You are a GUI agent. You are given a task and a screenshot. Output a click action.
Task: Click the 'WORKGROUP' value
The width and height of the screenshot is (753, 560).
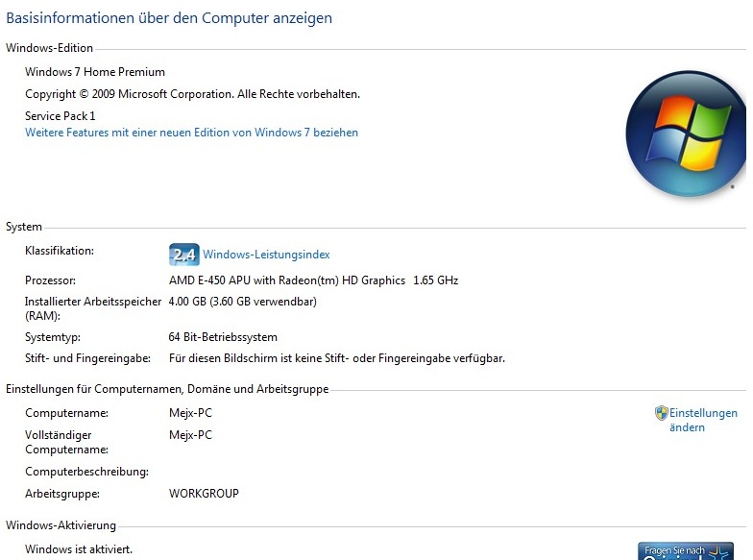tap(204, 494)
